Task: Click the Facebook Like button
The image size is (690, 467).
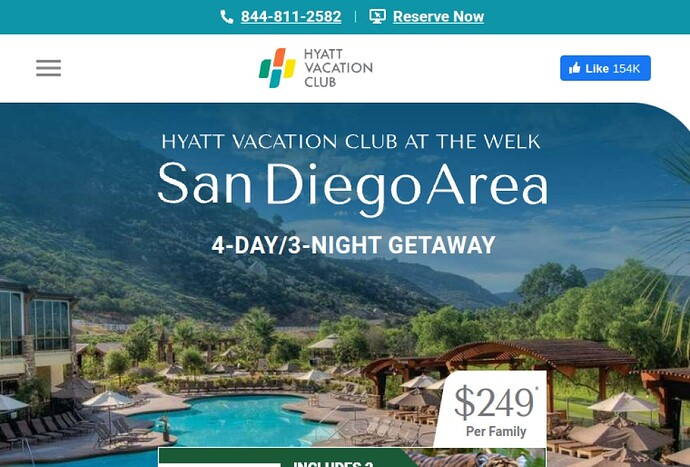Action: [x=605, y=68]
